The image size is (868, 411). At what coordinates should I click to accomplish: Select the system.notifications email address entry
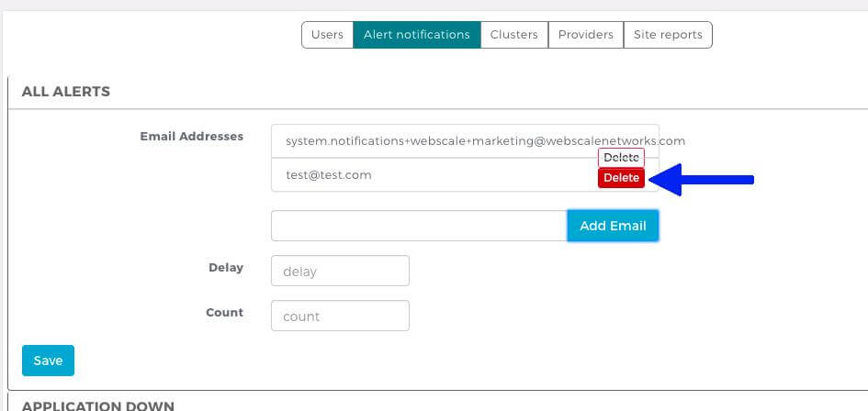click(441, 141)
